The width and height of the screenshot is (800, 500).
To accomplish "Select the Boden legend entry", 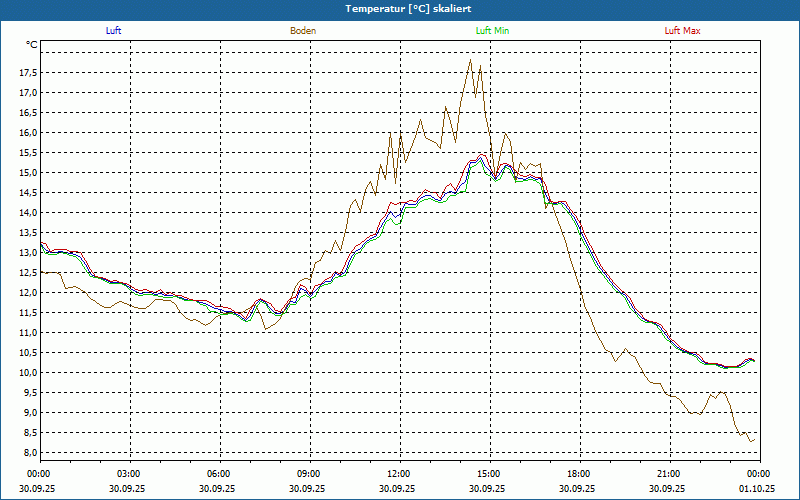I will click(x=303, y=31).
